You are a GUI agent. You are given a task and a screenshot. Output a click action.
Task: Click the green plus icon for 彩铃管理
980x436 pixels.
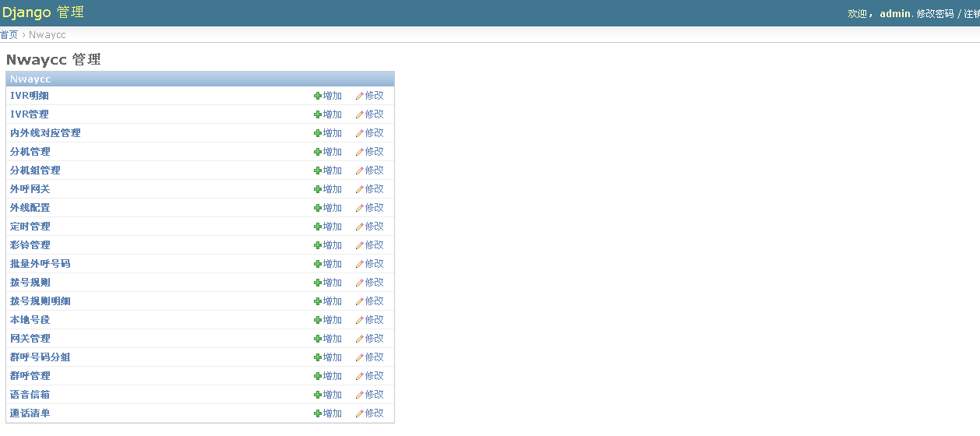click(x=318, y=245)
